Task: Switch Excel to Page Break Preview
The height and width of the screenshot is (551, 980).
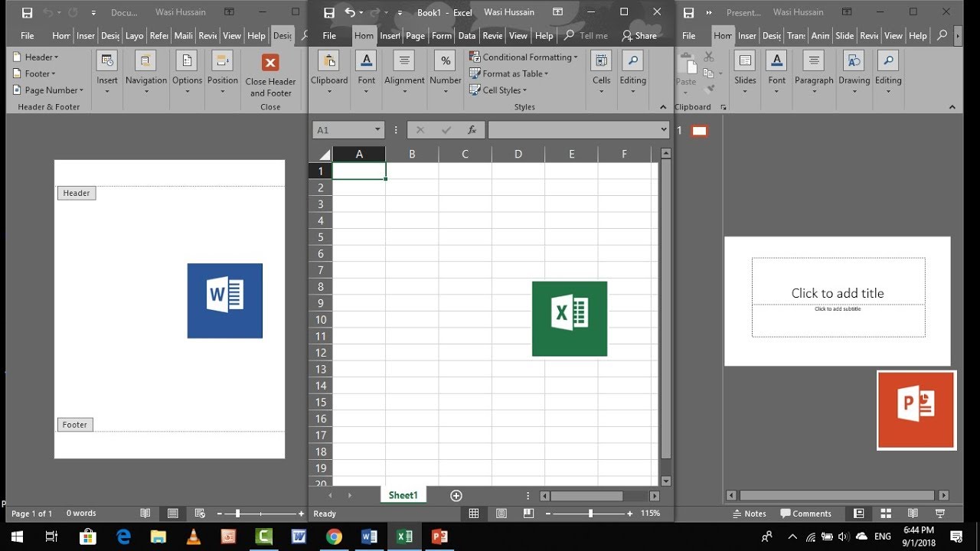Action: [528, 514]
